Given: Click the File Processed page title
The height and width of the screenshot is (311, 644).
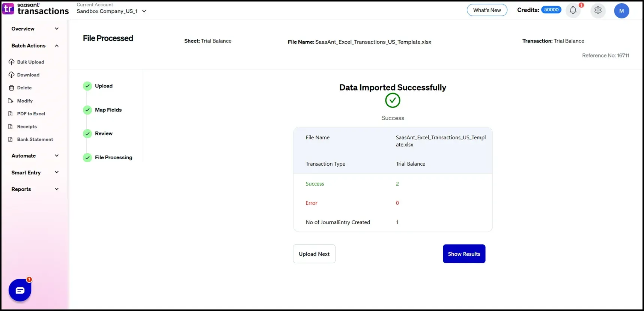Looking at the screenshot, I should pyautogui.click(x=108, y=38).
